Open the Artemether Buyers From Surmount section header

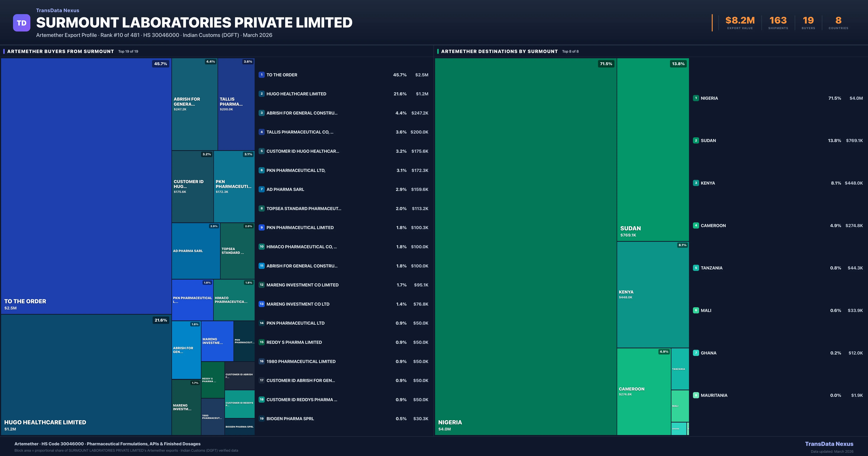[61, 51]
